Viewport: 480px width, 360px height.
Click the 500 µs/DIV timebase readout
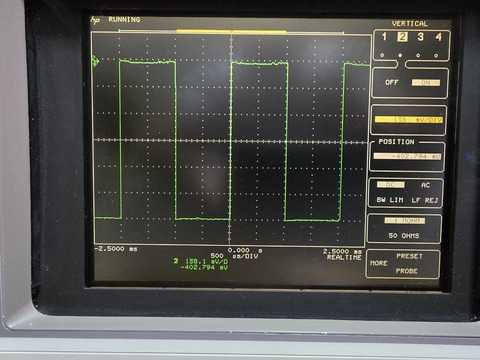[x=234, y=256]
